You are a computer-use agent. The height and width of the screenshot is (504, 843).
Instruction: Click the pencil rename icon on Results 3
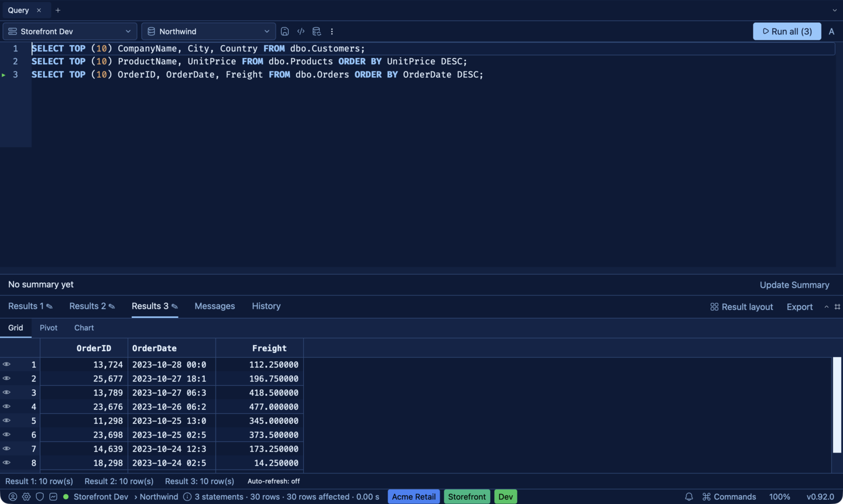(x=174, y=306)
